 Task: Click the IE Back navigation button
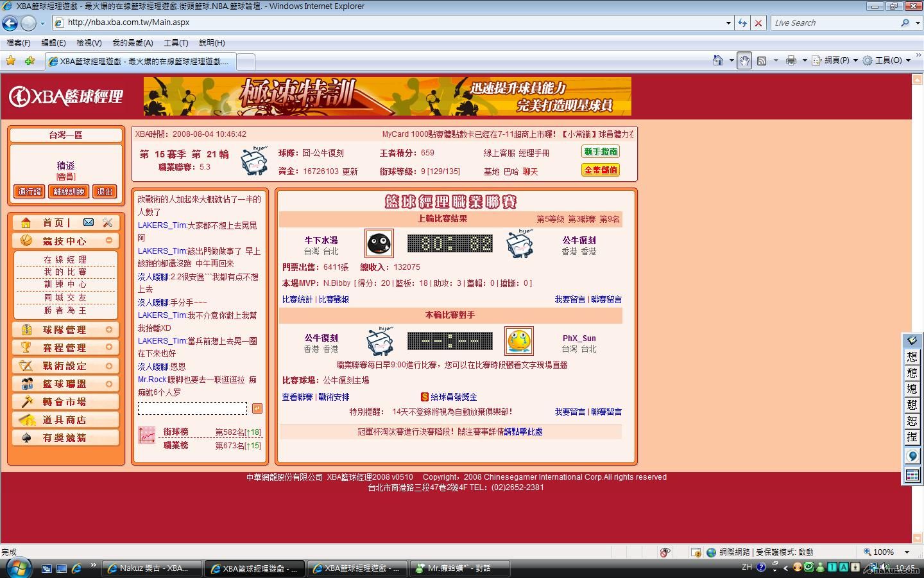click(10, 23)
